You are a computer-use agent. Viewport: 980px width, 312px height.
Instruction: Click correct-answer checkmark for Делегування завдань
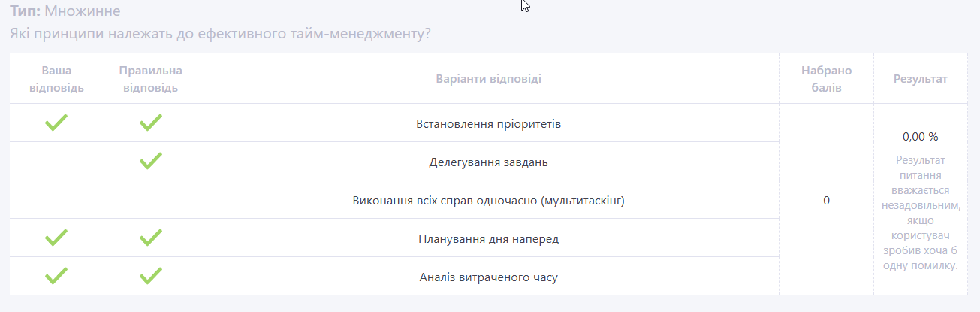(x=151, y=161)
